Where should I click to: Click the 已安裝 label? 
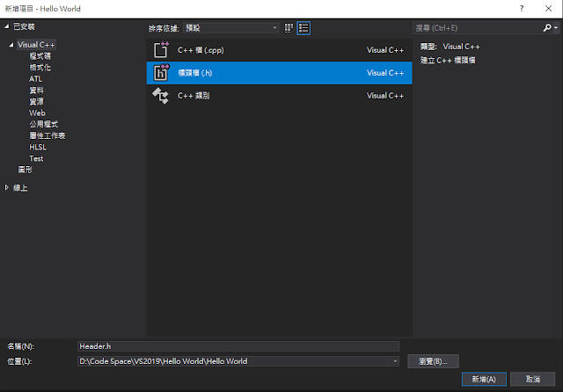pos(24,26)
